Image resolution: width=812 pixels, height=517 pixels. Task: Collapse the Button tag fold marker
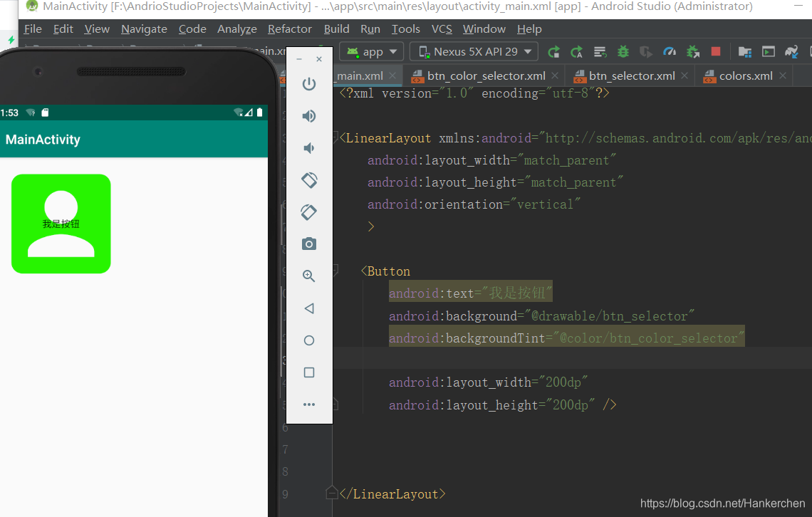335,270
